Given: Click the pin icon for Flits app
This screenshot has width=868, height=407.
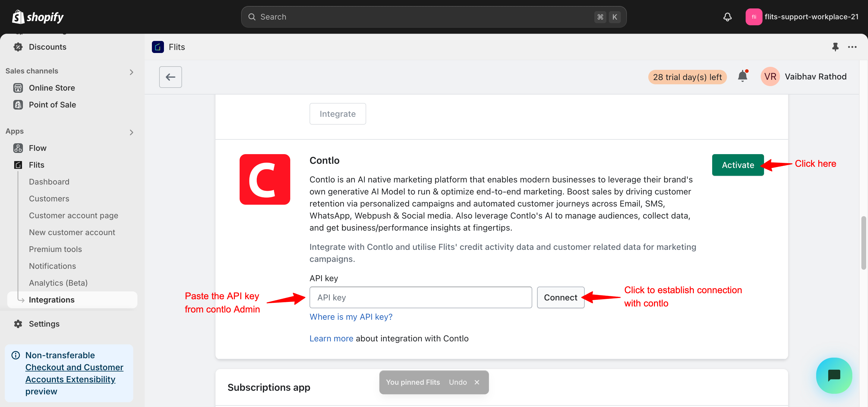Looking at the screenshot, I should 835,47.
